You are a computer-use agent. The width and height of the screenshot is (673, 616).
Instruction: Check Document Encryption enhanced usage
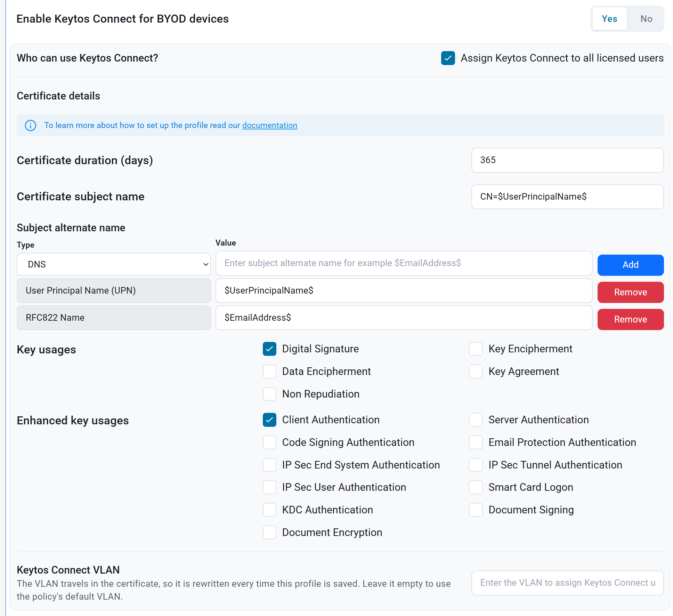point(270,533)
